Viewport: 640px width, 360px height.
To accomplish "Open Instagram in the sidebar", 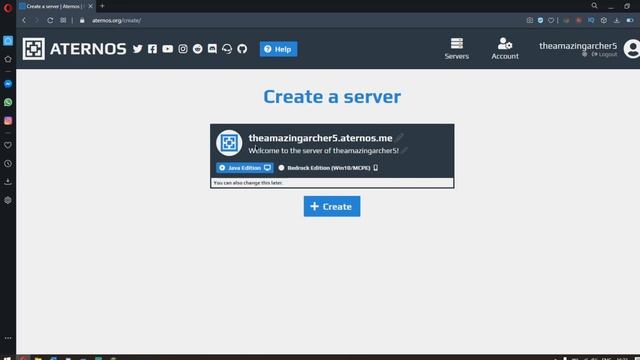I will click(x=8, y=120).
